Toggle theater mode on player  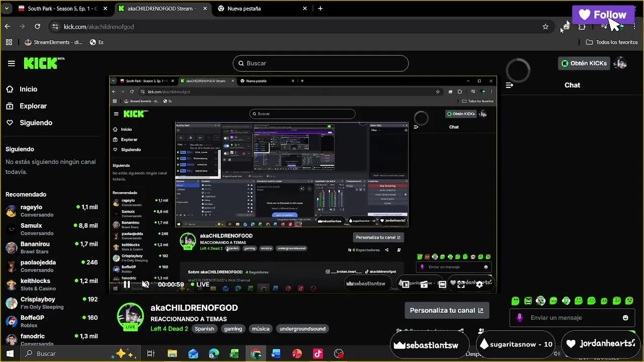pos(442,285)
